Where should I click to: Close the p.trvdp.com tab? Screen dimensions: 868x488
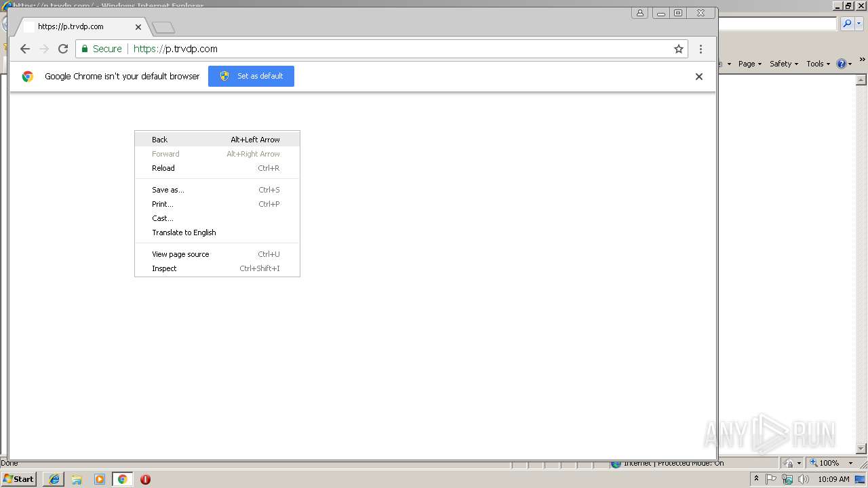point(138,27)
